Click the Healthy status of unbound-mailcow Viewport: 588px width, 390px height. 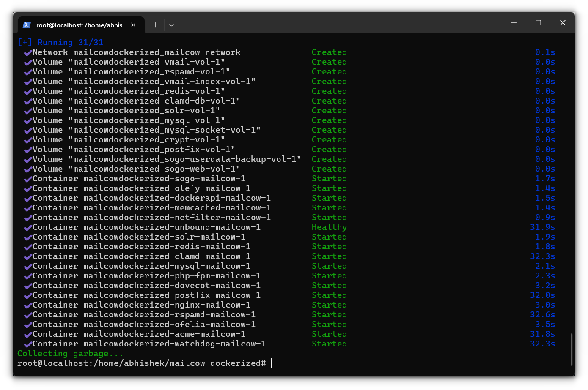tap(329, 227)
